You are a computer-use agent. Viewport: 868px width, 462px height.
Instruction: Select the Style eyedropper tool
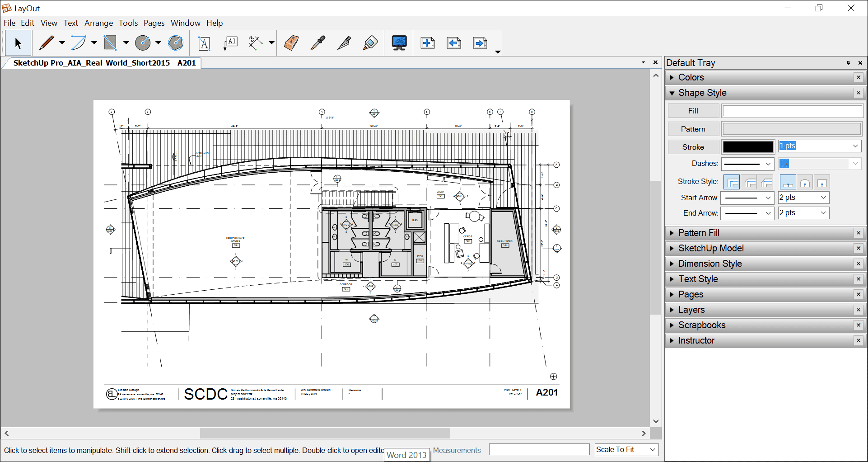[318, 43]
